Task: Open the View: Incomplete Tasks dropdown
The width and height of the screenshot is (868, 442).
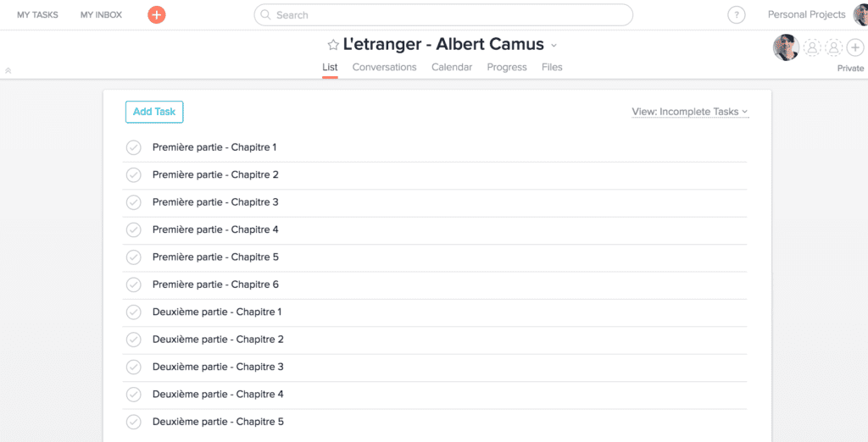Action: point(690,112)
